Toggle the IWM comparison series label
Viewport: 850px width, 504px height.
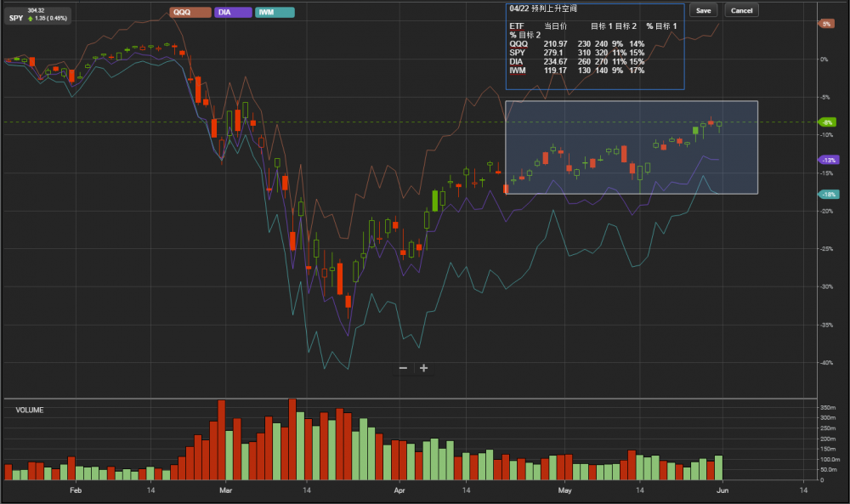coord(275,12)
